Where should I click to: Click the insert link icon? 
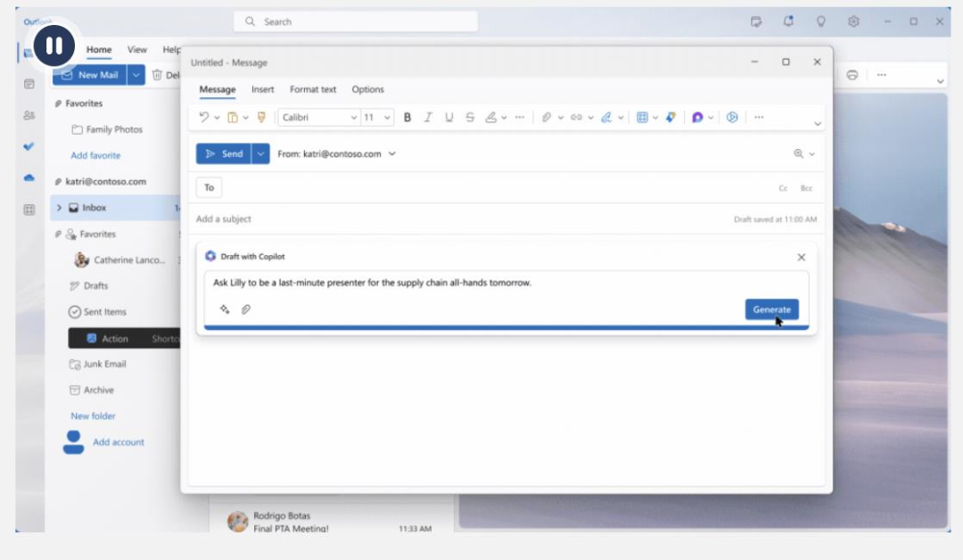(576, 118)
